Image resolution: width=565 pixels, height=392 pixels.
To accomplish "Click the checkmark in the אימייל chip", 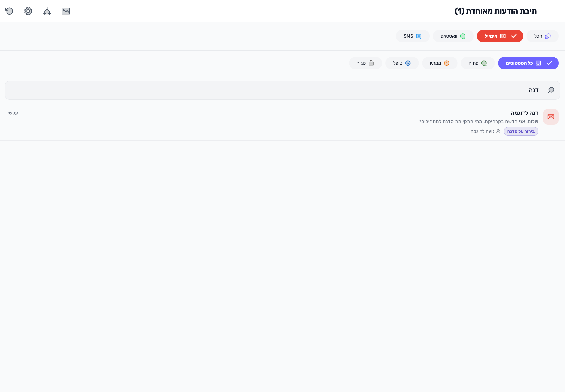I will 514,36.
